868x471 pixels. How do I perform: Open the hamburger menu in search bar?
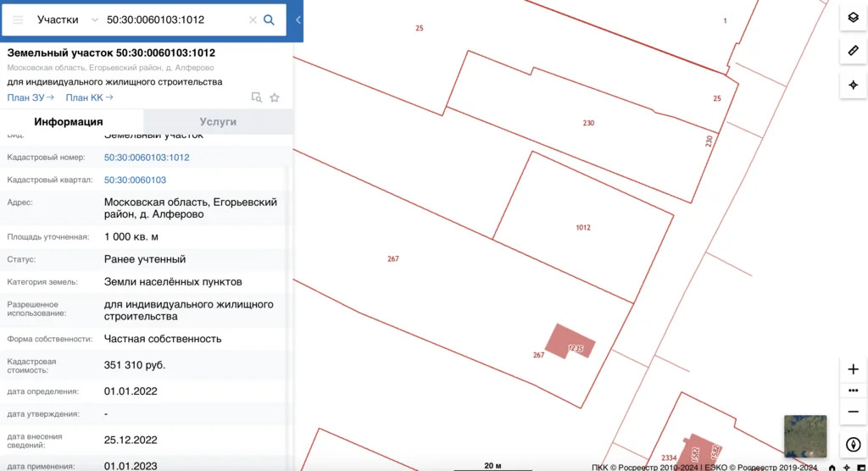coord(18,20)
